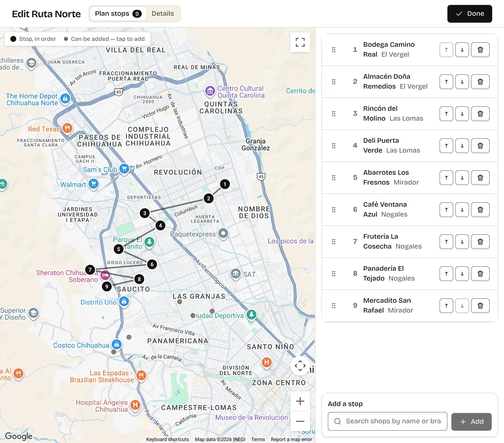Move Rincón del Molino down

coord(462,114)
